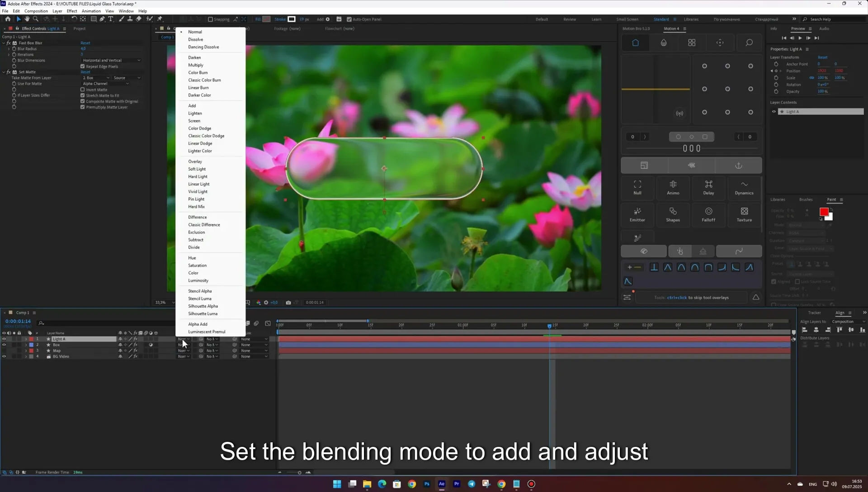
Task: Open the Dynamics tool in Motion 4
Action: pos(744,187)
